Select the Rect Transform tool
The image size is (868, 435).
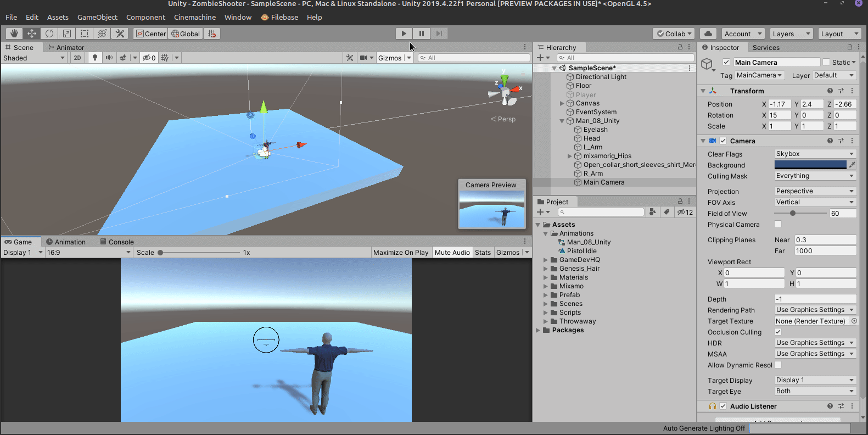click(x=85, y=34)
